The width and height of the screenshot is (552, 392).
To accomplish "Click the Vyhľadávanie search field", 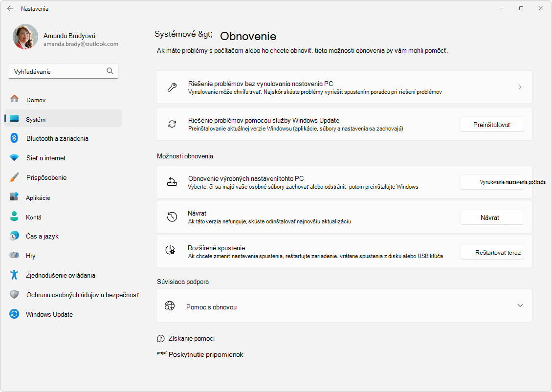I will (64, 71).
